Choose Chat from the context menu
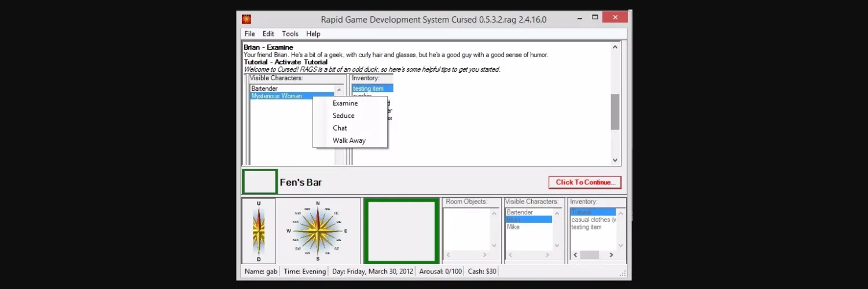The image size is (868, 289). pyautogui.click(x=340, y=128)
